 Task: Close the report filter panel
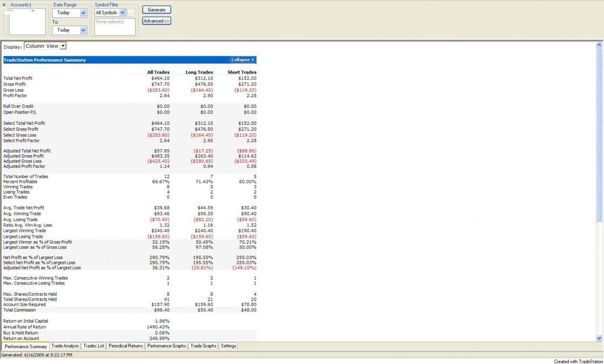coord(4,5)
